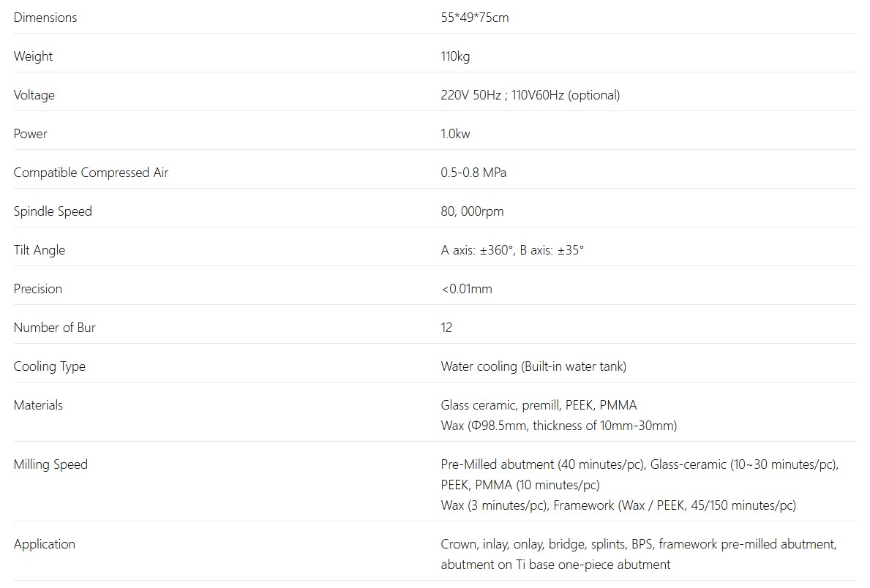Click the Cooling Type label
870x588 pixels.
coord(49,366)
